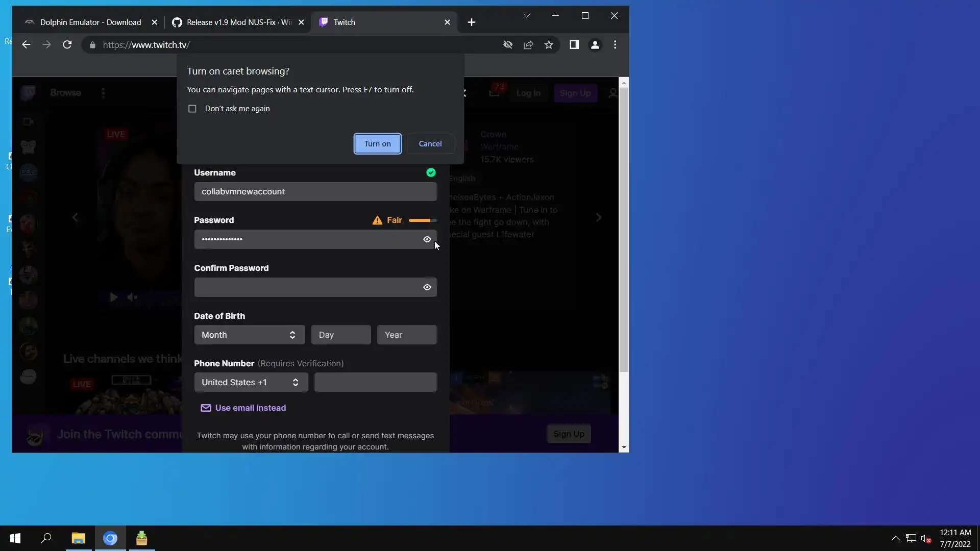
Task: Click the reload page icon
Action: click(67, 45)
